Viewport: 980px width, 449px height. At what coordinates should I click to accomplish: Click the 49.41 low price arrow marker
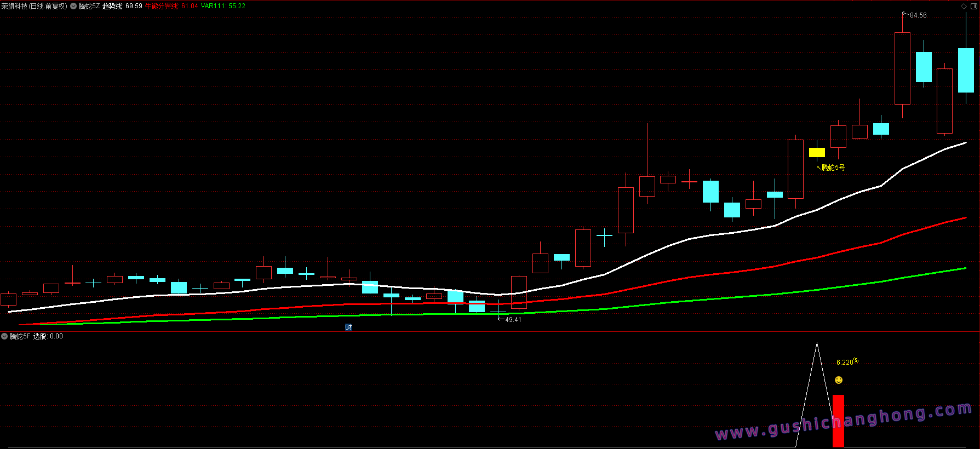coord(510,320)
